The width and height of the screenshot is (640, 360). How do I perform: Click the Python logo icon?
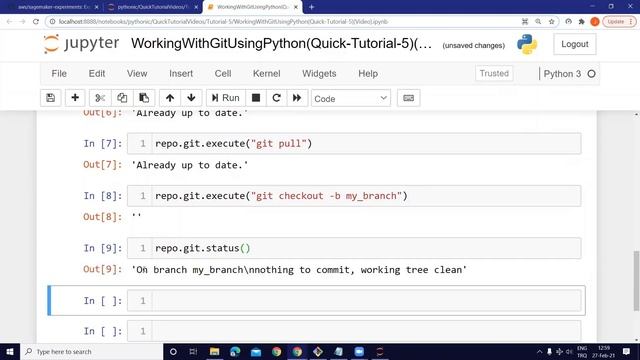tap(527, 44)
